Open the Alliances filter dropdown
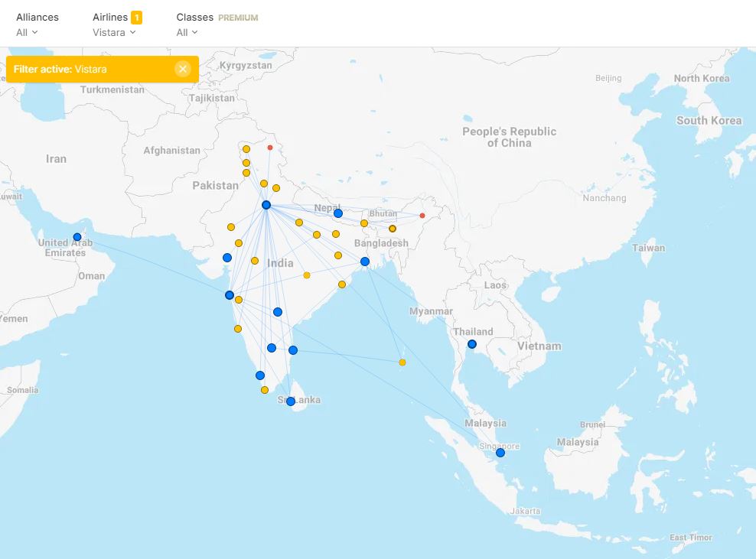The height and width of the screenshot is (559, 756). click(x=26, y=32)
